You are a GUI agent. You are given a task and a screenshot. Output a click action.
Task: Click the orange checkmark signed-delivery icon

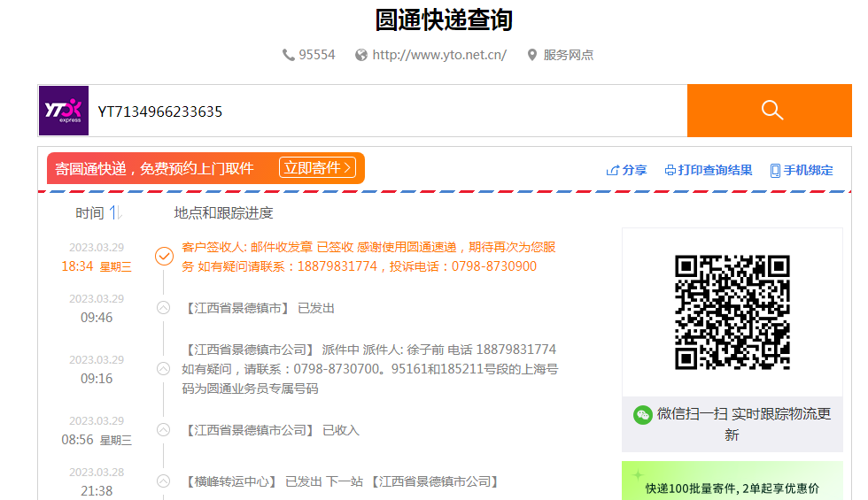tap(164, 256)
